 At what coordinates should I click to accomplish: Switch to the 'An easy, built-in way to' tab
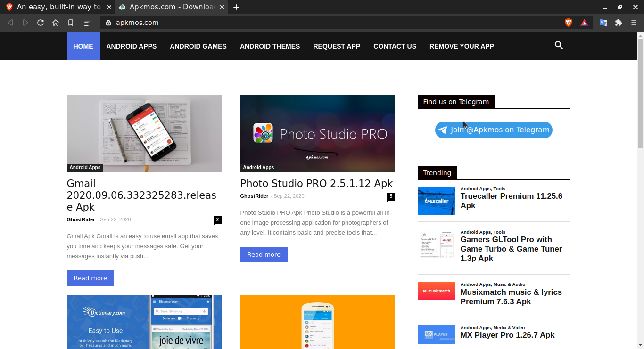point(57,7)
